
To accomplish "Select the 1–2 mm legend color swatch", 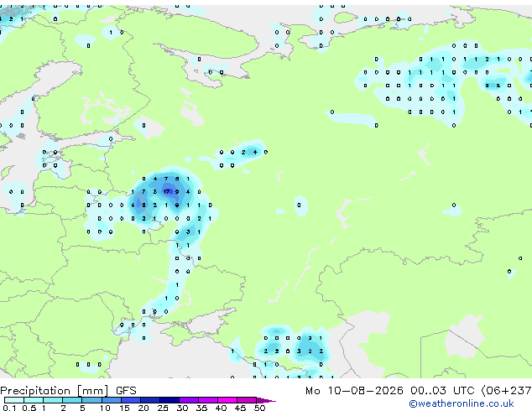I will click(x=53, y=400).
